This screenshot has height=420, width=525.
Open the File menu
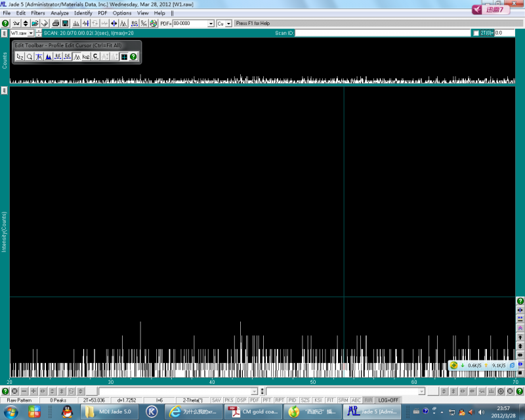coord(7,13)
